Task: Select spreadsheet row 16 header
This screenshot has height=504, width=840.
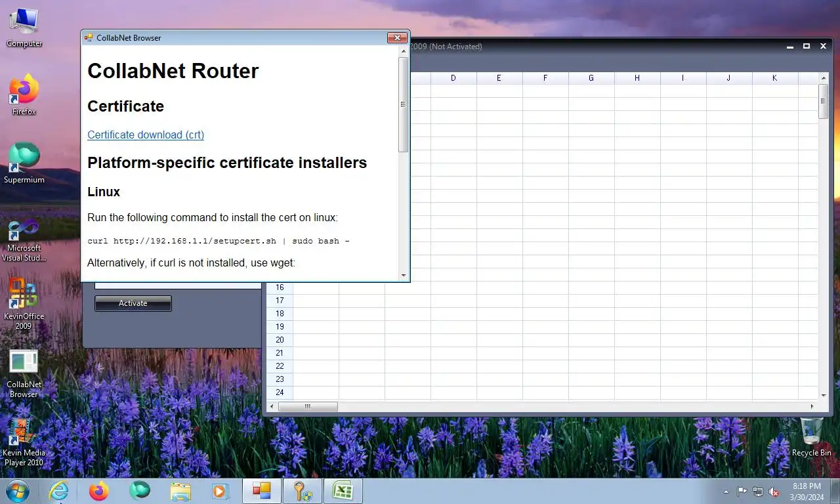Action: coord(280,287)
